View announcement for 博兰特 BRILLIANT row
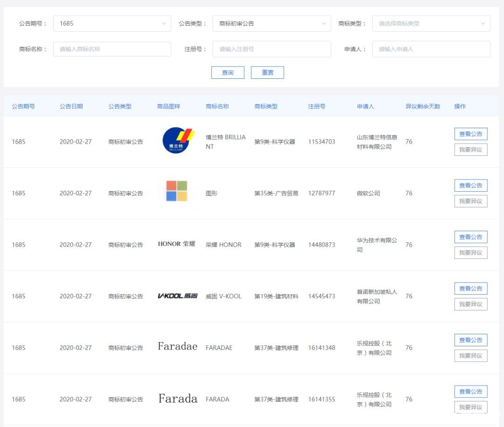 [x=470, y=134]
